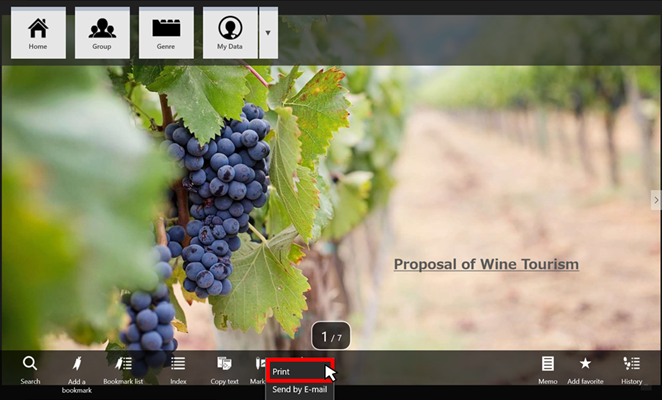Open the Group view

coord(102,33)
